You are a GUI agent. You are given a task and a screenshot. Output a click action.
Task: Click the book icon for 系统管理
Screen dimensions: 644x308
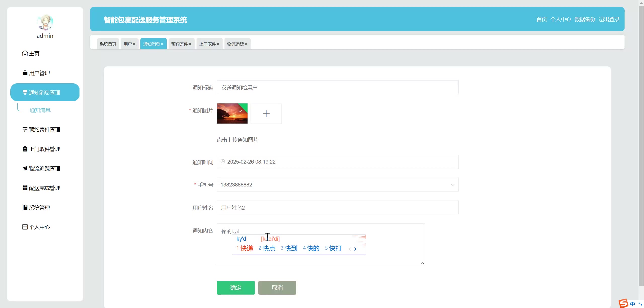[25, 208]
